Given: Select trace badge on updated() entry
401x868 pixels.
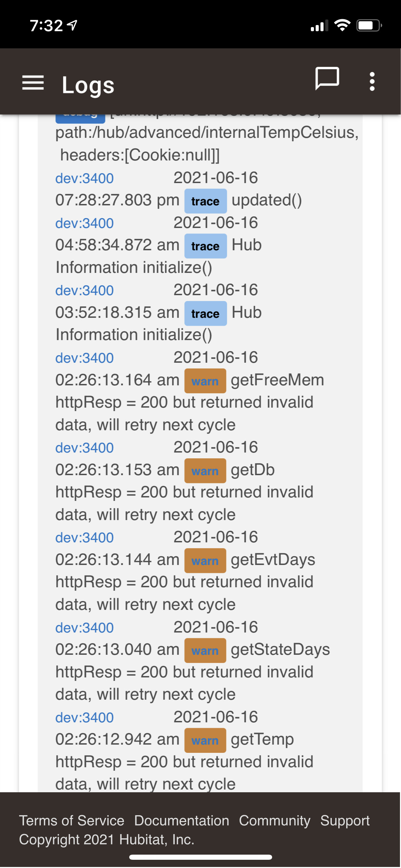Looking at the screenshot, I should (205, 201).
